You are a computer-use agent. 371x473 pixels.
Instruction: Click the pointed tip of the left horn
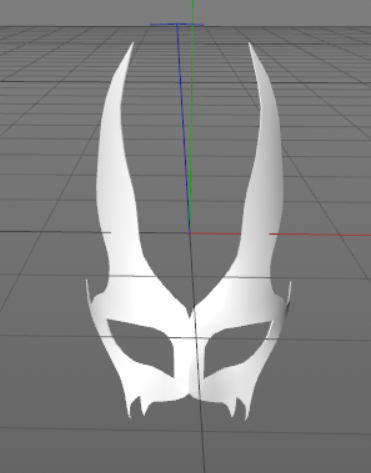pyautogui.click(x=132, y=44)
